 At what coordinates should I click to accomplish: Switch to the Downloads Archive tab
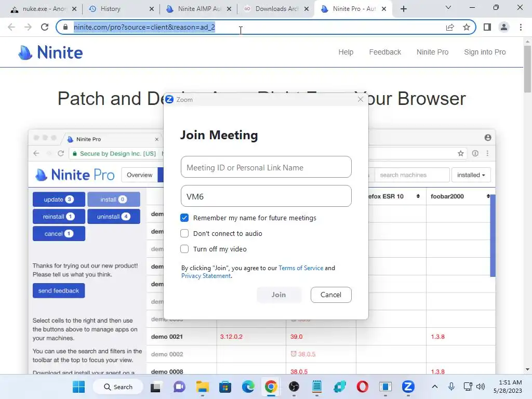pyautogui.click(x=276, y=9)
